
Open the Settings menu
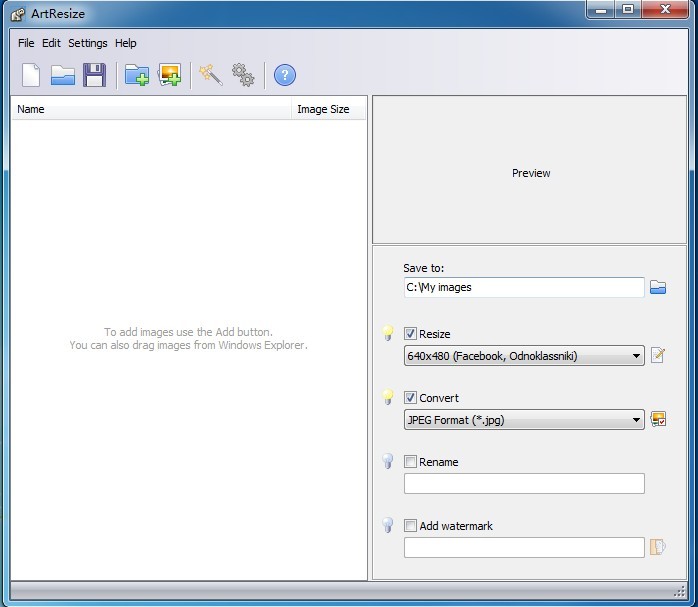tap(88, 43)
